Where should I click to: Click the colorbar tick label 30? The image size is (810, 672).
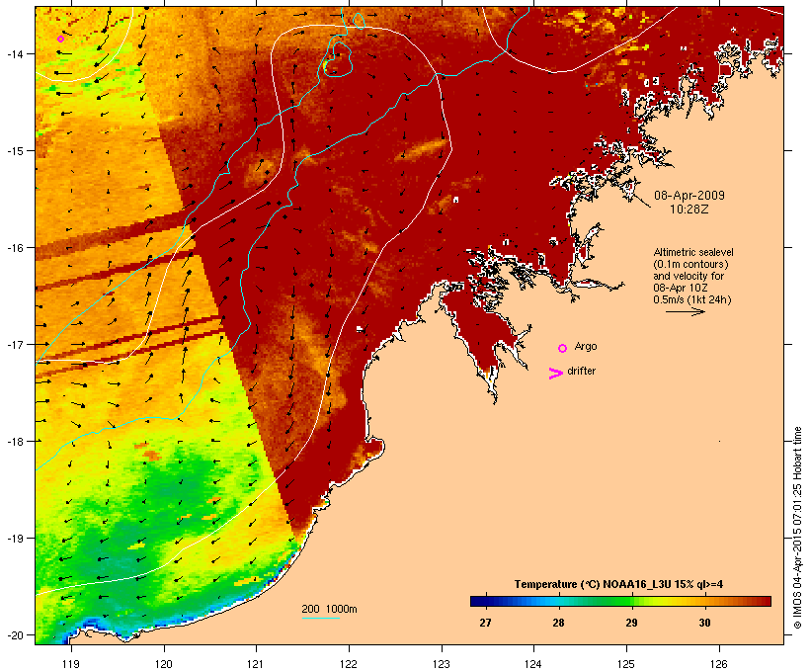pos(704,623)
